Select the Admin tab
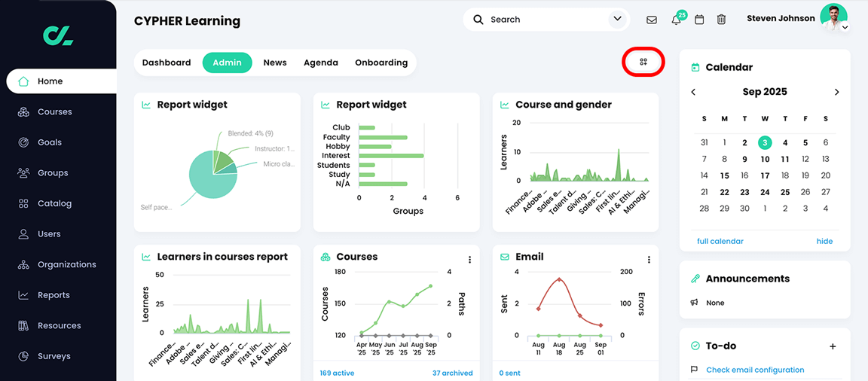Viewport: 868px width, 381px height. tap(227, 62)
